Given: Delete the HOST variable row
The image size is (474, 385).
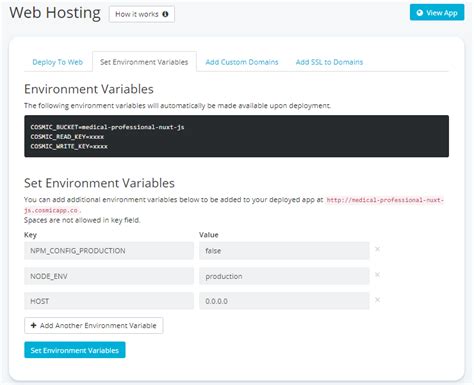Looking at the screenshot, I should [377, 300].
